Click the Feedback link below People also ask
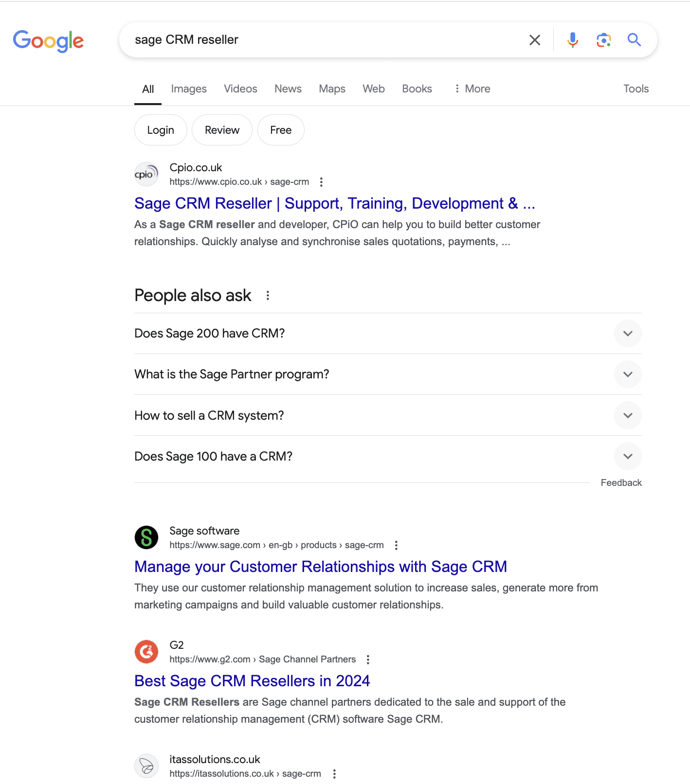Image resolution: width=690 pixels, height=784 pixels. 621,482
